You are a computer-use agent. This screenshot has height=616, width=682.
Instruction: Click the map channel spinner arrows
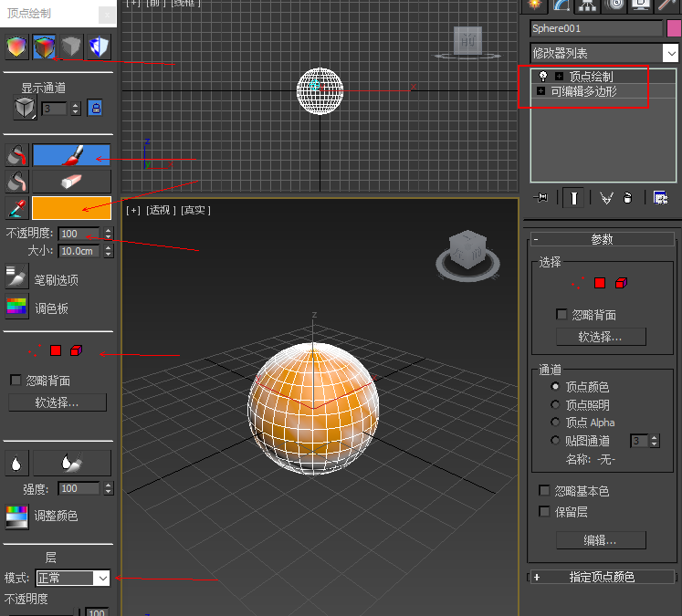pos(655,441)
